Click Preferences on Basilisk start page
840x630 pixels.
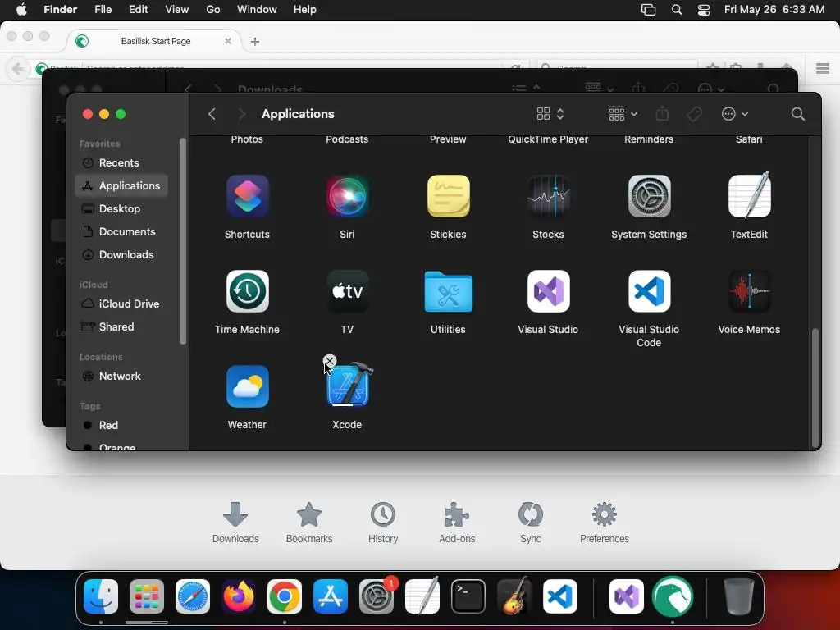(605, 523)
